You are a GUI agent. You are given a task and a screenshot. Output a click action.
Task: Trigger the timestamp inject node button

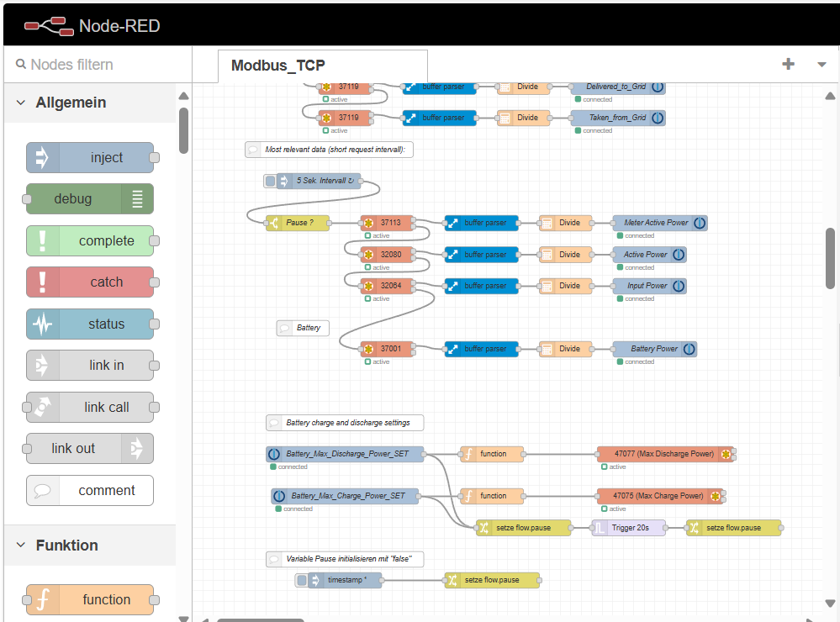click(x=302, y=580)
